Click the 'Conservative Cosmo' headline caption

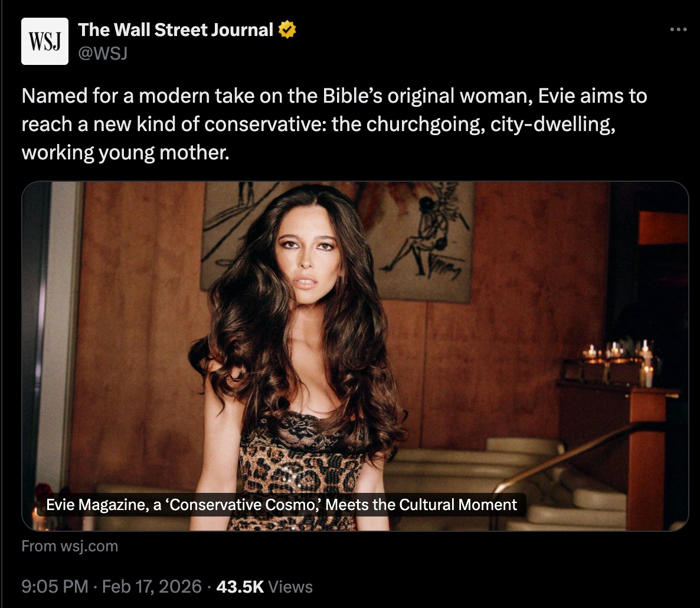point(282,505)
